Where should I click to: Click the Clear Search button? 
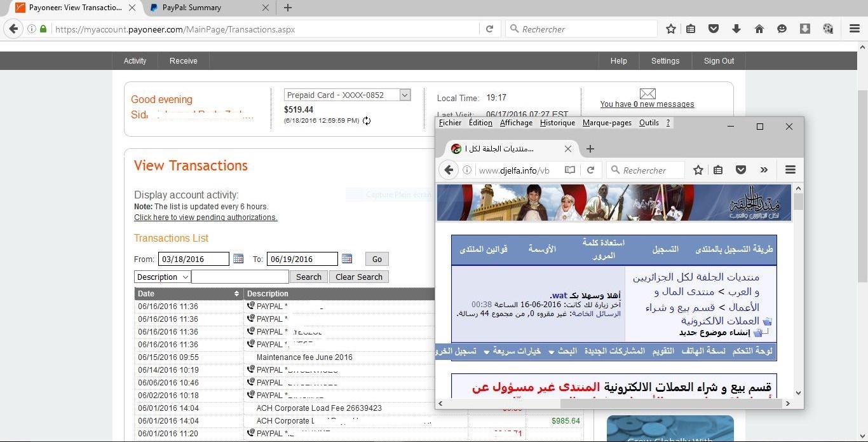pos(359,277)
